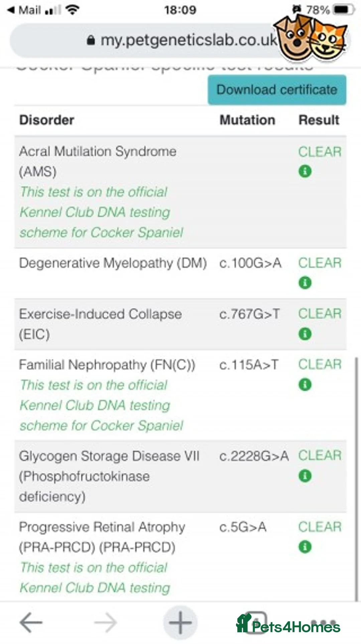The height and width of the screenshot is (644, 361).
Task: Click the Download certificate button
Action: pos(277,90)
